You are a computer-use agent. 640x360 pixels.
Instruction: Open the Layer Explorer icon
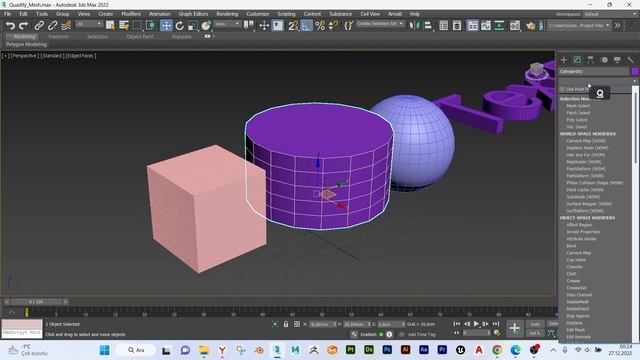click(x=457, y=26)
